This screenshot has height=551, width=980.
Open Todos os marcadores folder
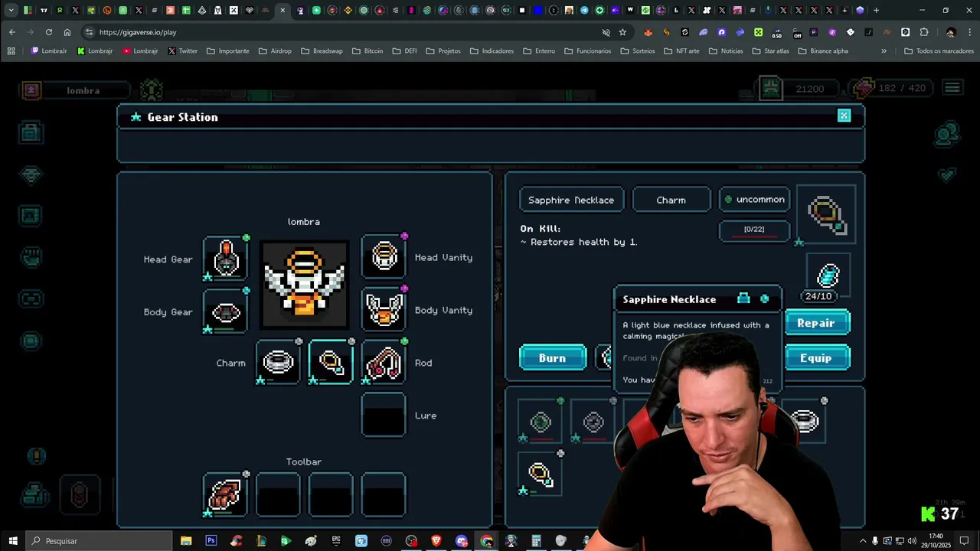(x=939, y=51)
